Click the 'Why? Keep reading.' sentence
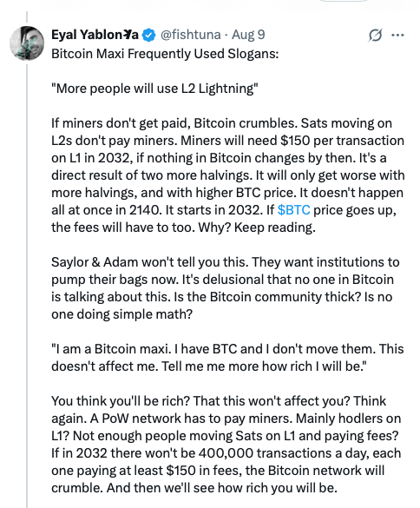420x508 pixels. [257, 228]
